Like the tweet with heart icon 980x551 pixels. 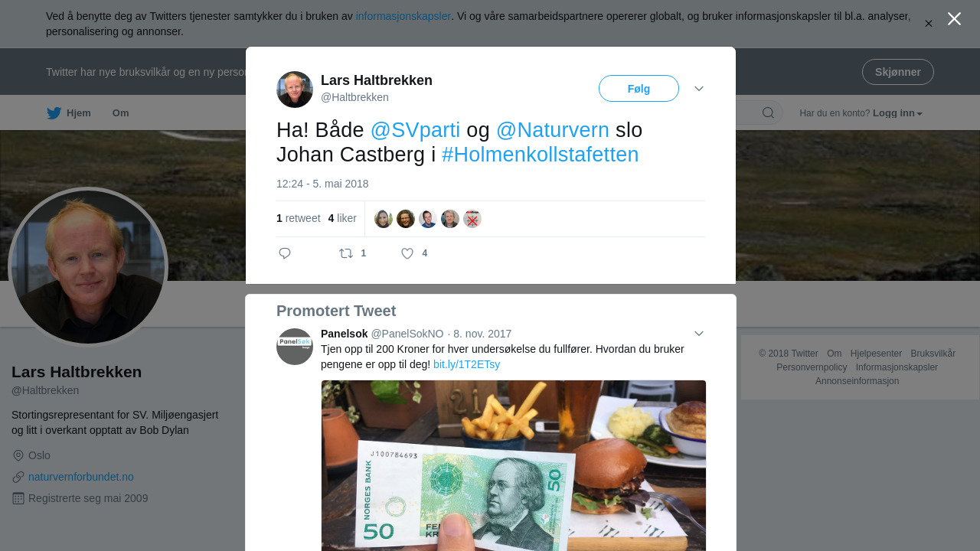click(x=407, y=253)
